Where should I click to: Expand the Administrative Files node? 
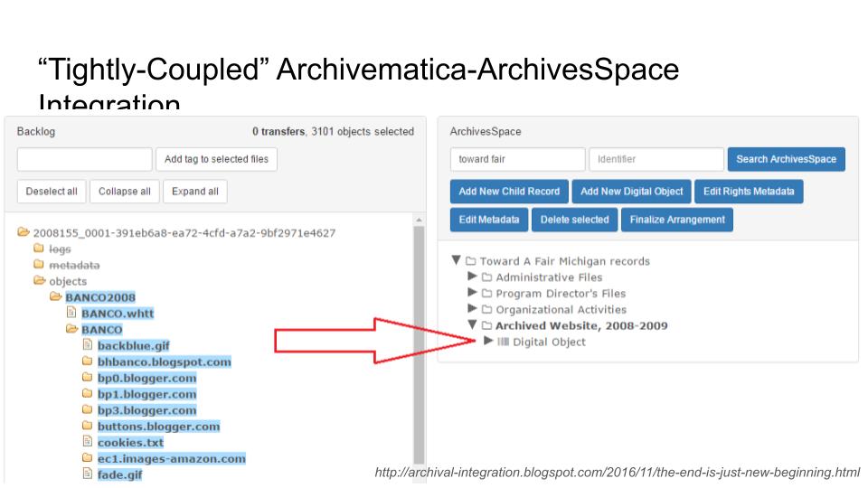click(x=472, y=276)
